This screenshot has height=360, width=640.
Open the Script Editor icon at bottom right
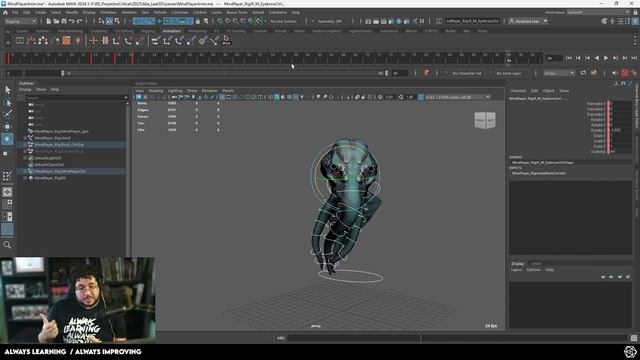point(633,338)
